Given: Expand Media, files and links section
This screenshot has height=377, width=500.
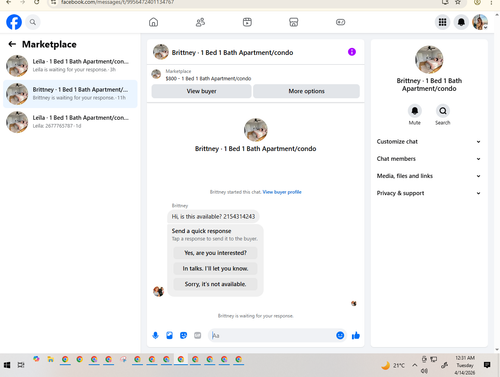Looking at the screenshot, I should [429, 176].
